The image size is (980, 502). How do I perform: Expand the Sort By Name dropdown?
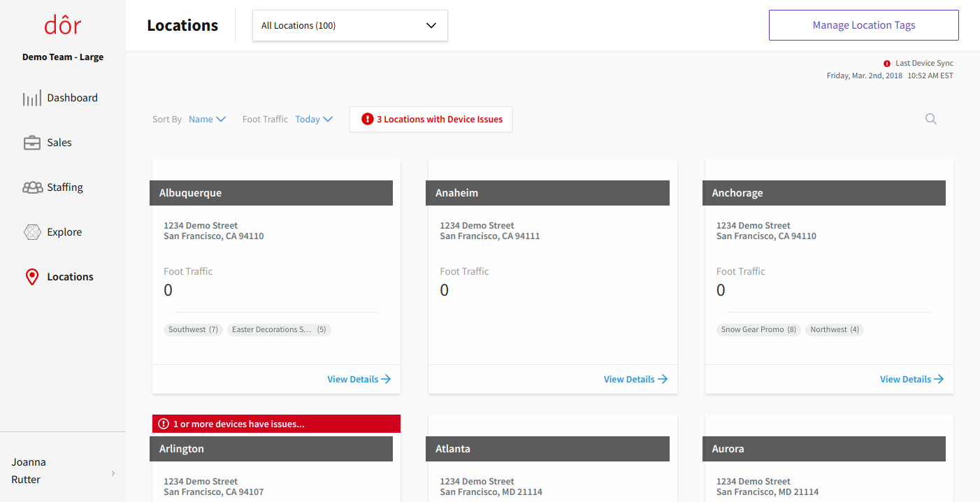click(x=208, y=120)
